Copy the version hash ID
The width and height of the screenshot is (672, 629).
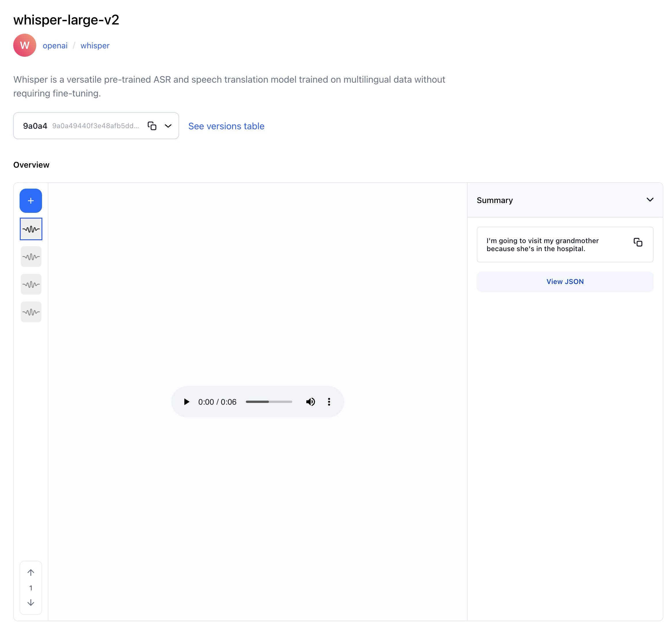(x=152, y=126)
